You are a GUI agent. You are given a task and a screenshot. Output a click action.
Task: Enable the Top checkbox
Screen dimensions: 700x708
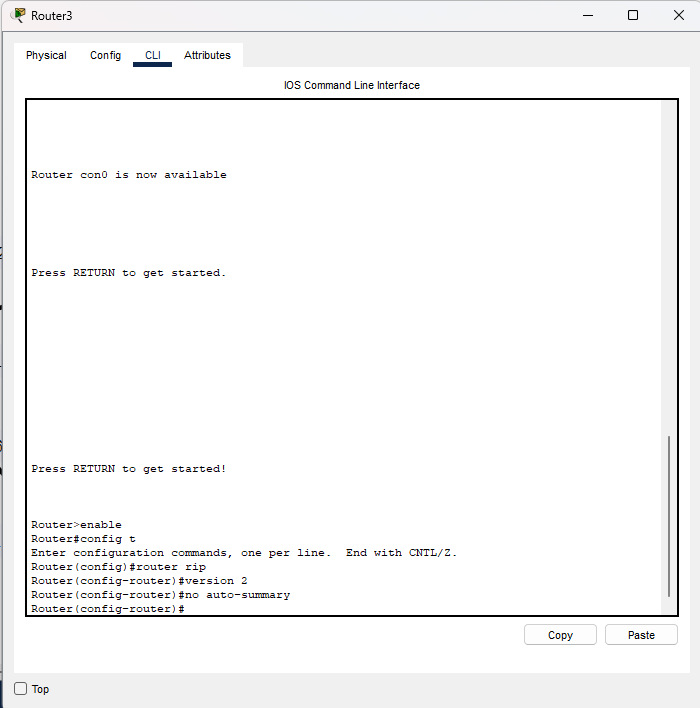coord(20,689)
